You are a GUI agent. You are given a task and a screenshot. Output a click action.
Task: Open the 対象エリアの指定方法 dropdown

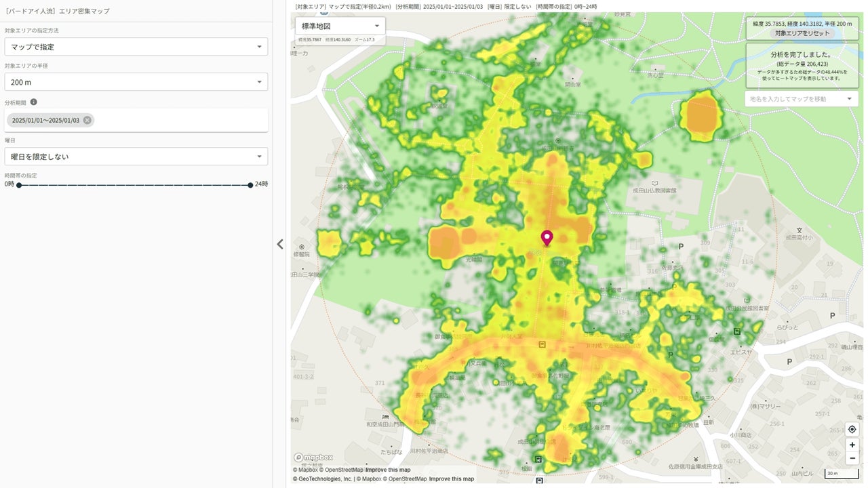136,47
